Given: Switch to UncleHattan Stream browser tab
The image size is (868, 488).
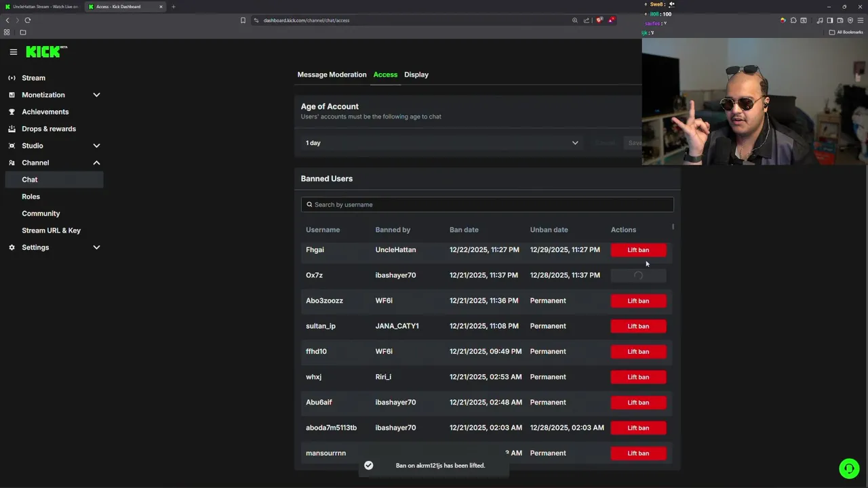Looking at the screenshot, I should point(41,7).
